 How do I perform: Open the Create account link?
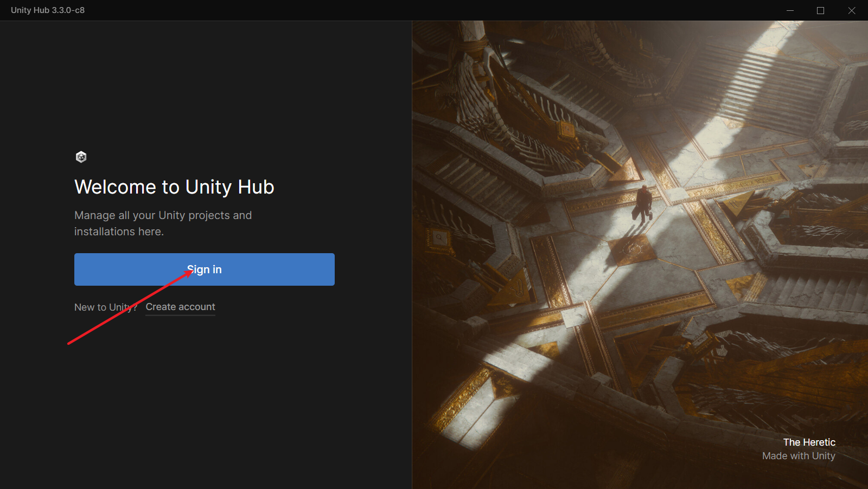click(180, 307)
